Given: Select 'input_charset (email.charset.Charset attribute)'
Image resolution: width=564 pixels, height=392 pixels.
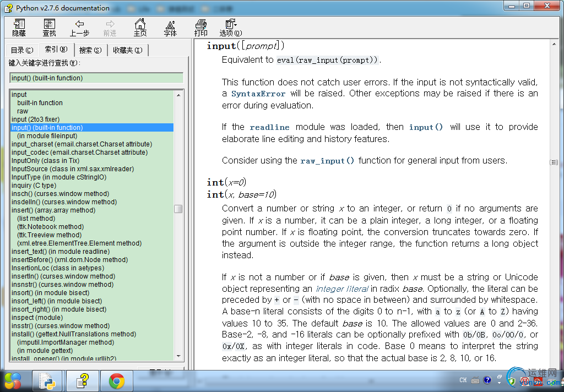Looking at the screenshot, I should 82,144.
